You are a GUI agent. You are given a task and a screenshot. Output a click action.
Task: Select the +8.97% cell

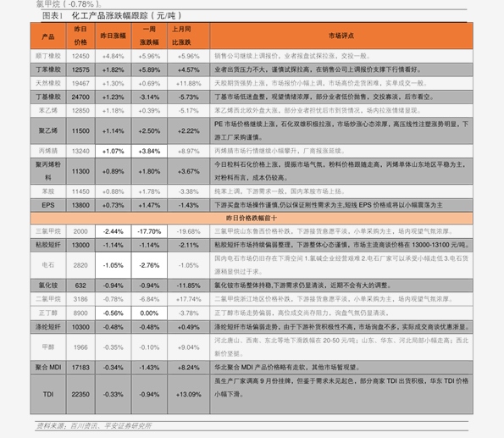tap(189, 151)
